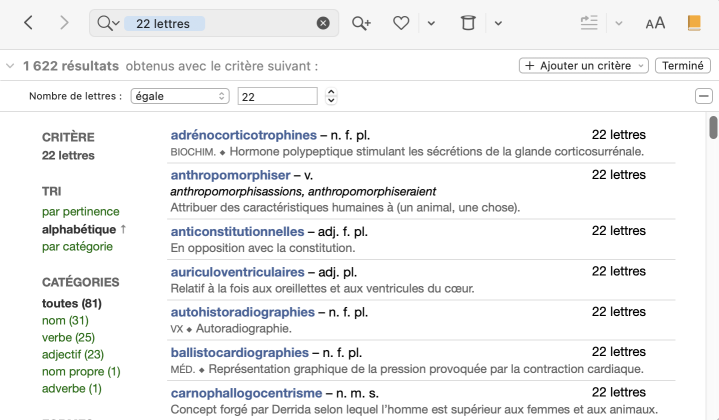Add to favorites with the heart icon
This screenshot has width=719, height=420.
click(401, 23)
